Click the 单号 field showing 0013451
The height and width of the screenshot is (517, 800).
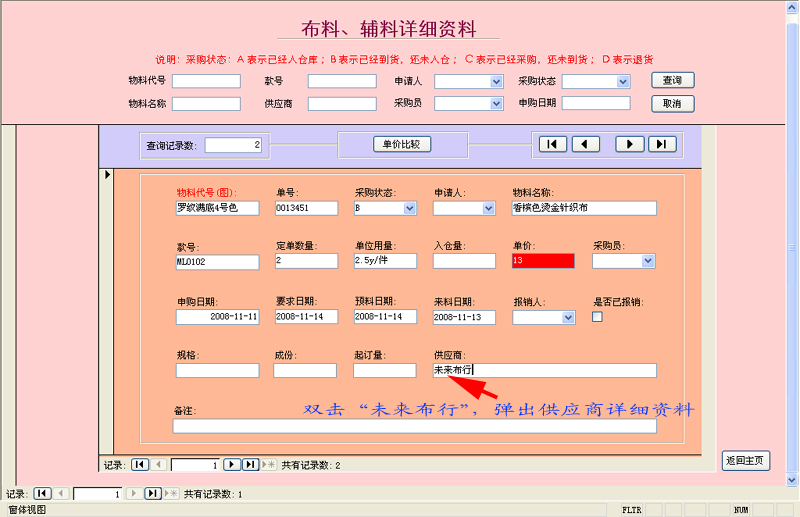pyautogui.click(x=306, y=208)
